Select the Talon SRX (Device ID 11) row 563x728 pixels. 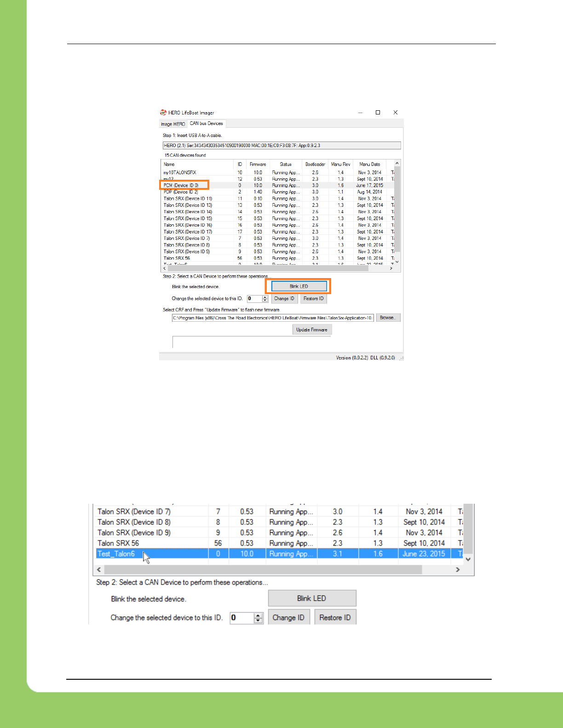point(278,199)
